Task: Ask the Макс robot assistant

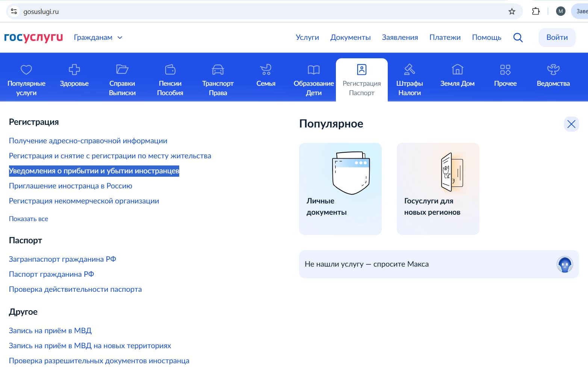Action: click(564, 264)
